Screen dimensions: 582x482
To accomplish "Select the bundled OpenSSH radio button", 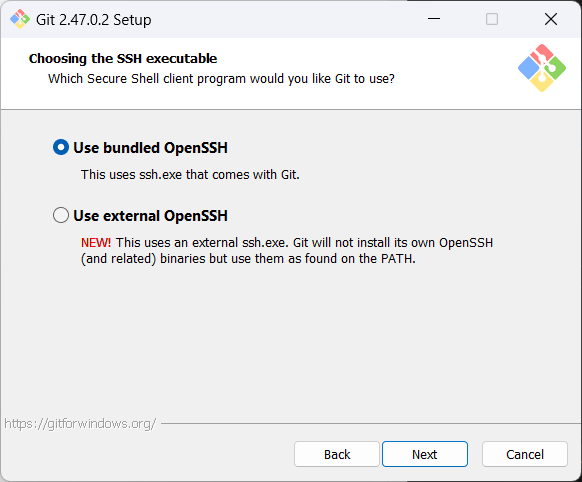I will [61, 147].
